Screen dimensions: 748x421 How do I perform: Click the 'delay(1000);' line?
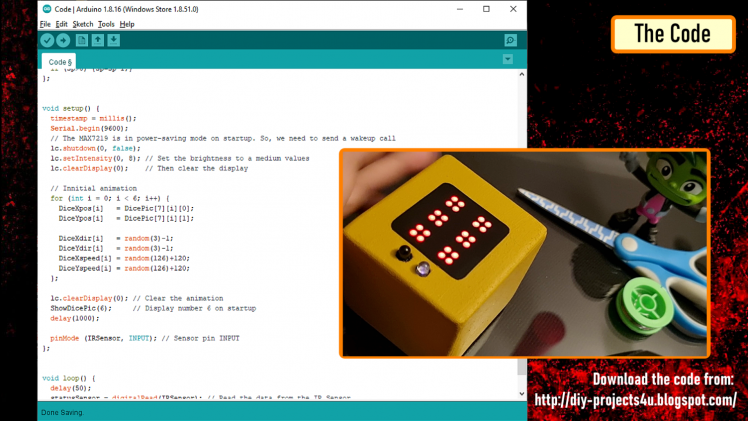tap(75, 318)
